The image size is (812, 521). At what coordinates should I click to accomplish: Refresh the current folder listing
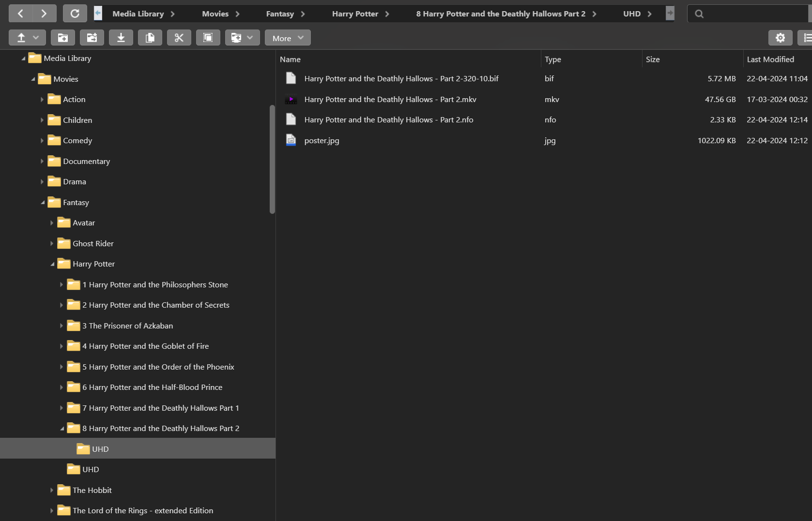pos(75,14)
